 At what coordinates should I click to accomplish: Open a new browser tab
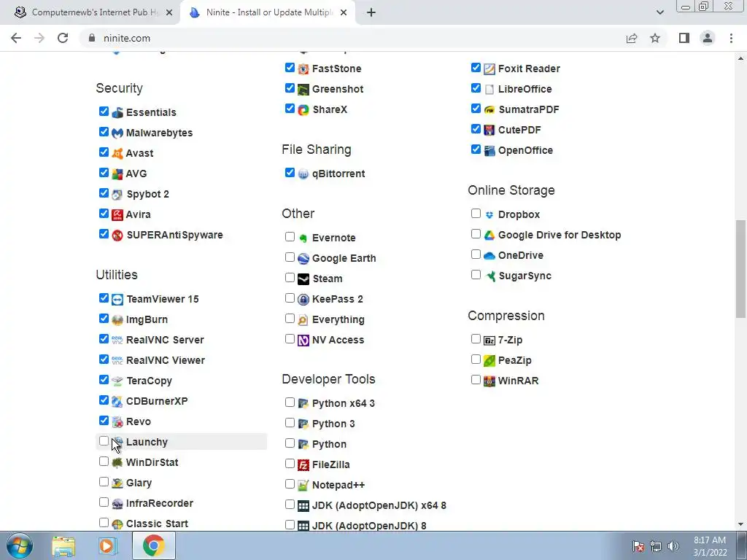pos(371,13)
